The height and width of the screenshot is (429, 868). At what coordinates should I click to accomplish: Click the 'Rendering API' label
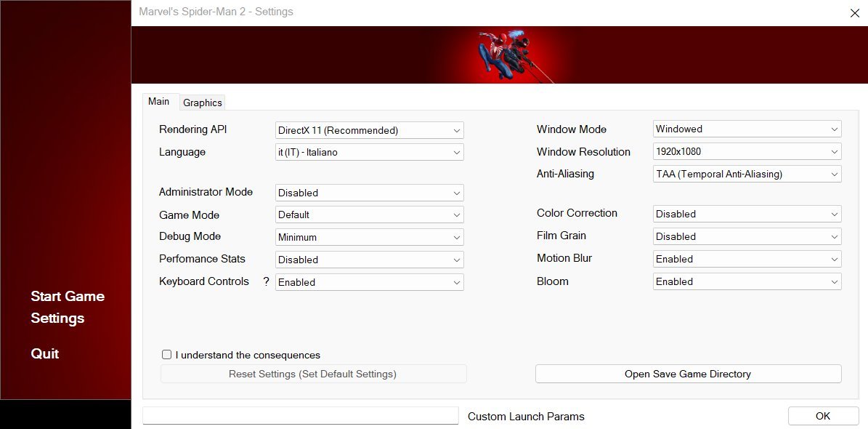(x=192, y=129)
